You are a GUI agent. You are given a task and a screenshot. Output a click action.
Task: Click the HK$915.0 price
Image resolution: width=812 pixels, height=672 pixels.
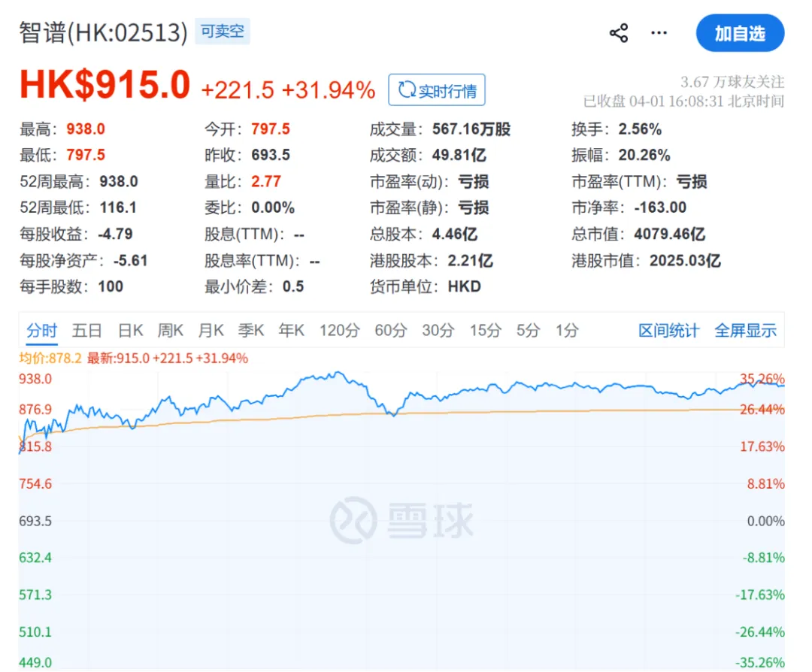click(105, 85)
